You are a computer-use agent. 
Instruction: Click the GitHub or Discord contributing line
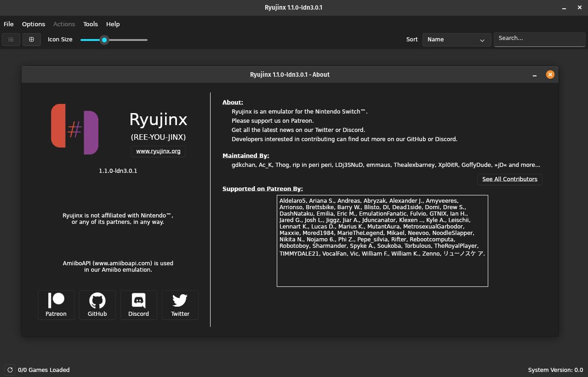pos(344,139)
